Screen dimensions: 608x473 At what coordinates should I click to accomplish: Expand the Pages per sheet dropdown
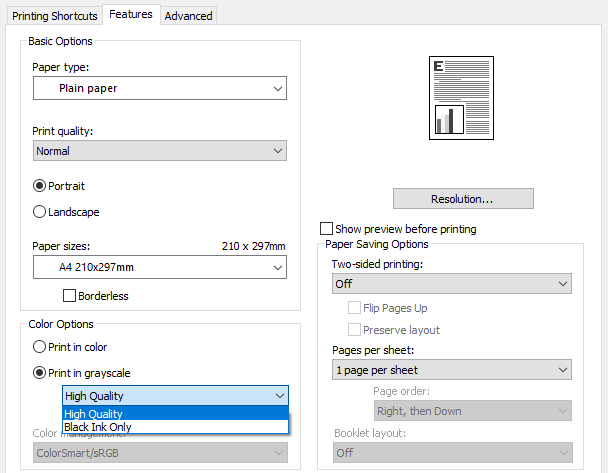point(451,370)
